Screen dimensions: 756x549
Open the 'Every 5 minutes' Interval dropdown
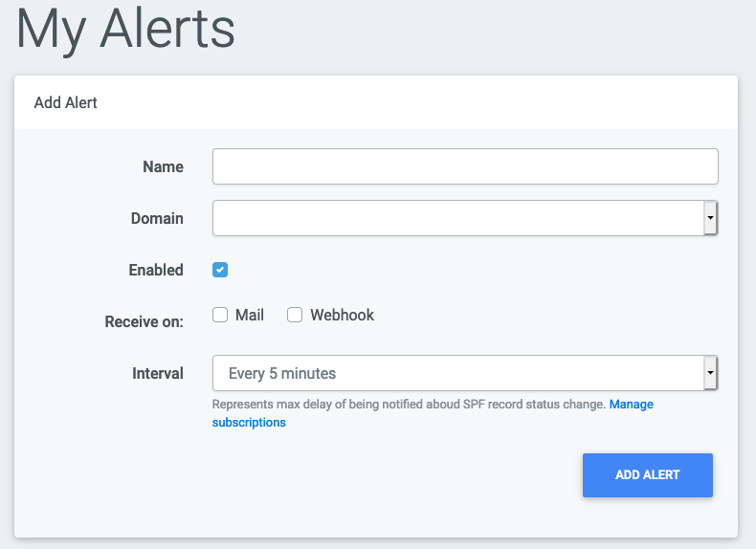click(457, 373)
